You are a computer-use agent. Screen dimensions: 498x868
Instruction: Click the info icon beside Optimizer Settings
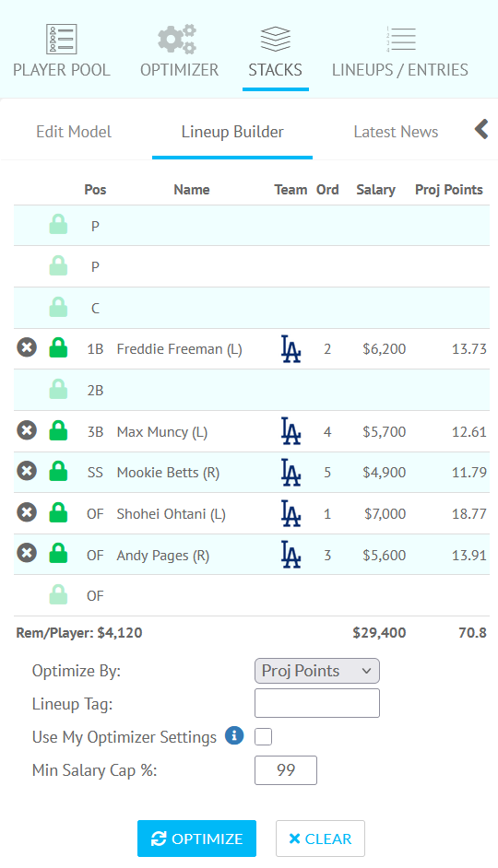click(x=234, y=735)
